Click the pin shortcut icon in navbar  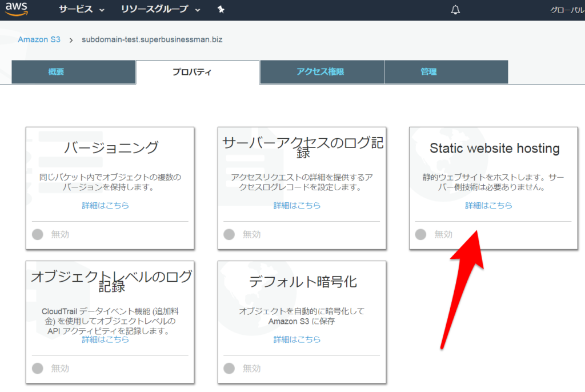[221, 9]
